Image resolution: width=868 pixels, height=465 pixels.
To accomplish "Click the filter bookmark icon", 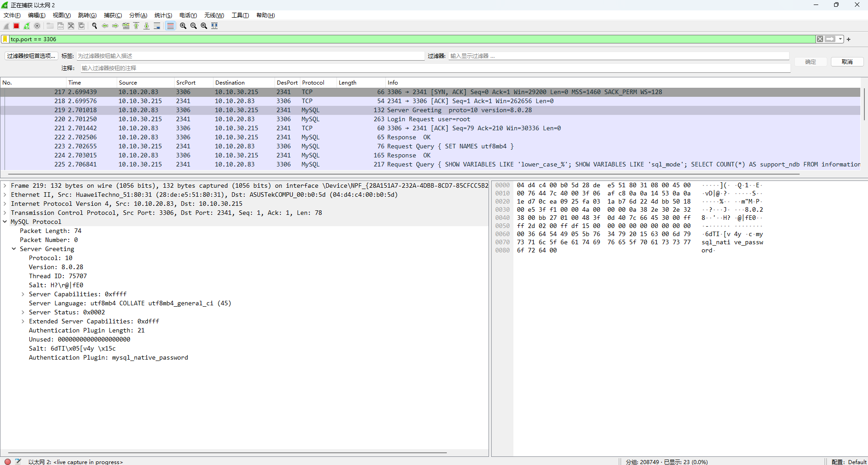I will tap(5, 39).
